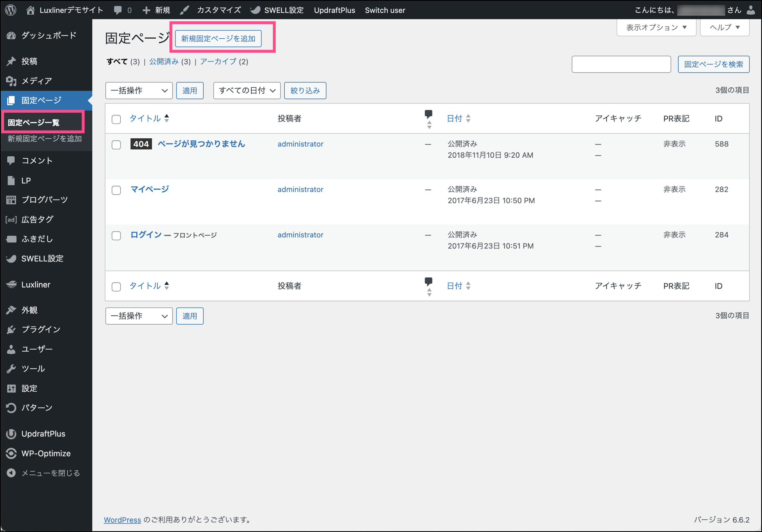Toggle the select-all checkbox in table header
Image resolution: width=762 pixels, height=532 pixels.
116,119
